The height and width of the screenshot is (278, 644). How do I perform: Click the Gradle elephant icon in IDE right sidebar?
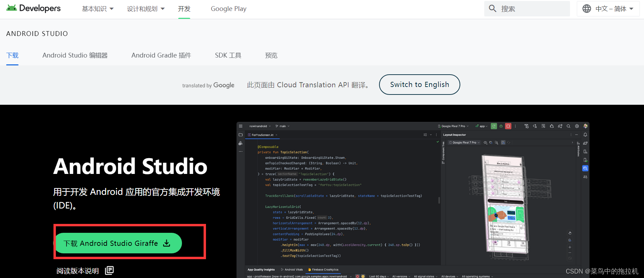pos(585,143)
